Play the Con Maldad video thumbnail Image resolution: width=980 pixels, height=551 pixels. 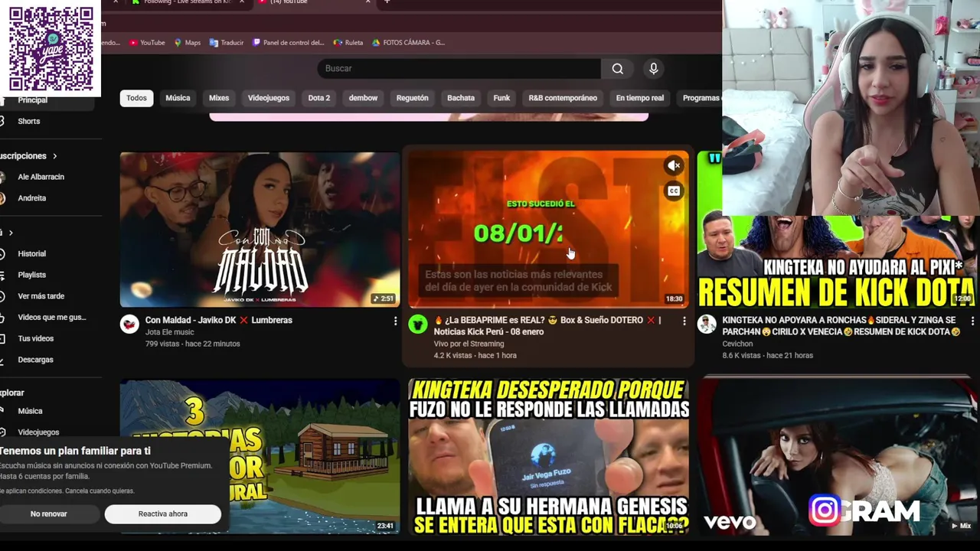260,230
